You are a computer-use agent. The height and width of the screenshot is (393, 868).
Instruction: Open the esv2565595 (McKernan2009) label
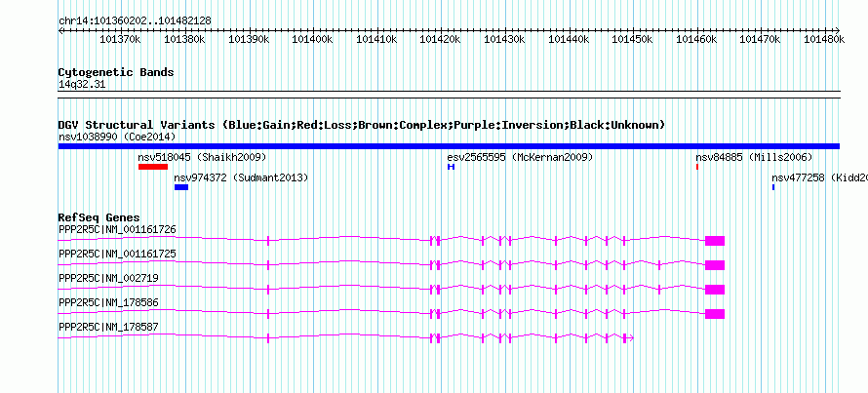520,157
